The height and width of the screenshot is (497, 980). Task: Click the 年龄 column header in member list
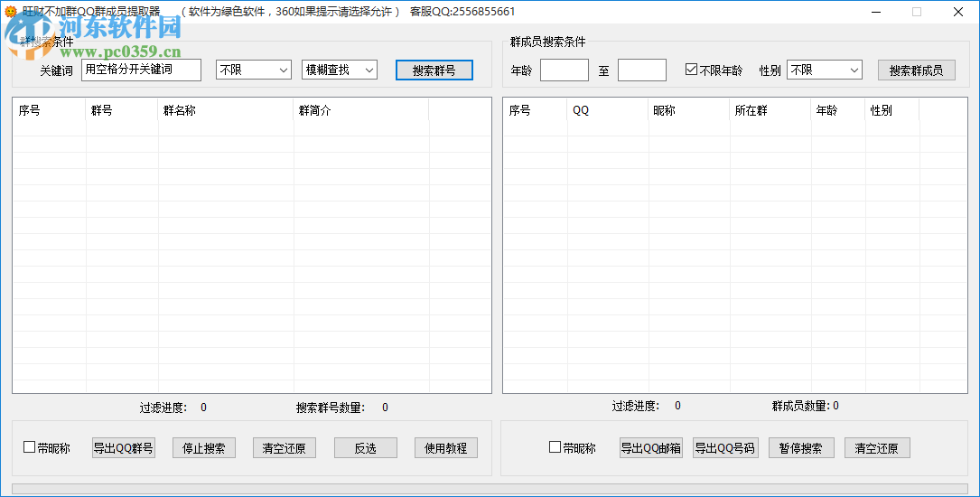pyautogui.click(x=838, y=110)
